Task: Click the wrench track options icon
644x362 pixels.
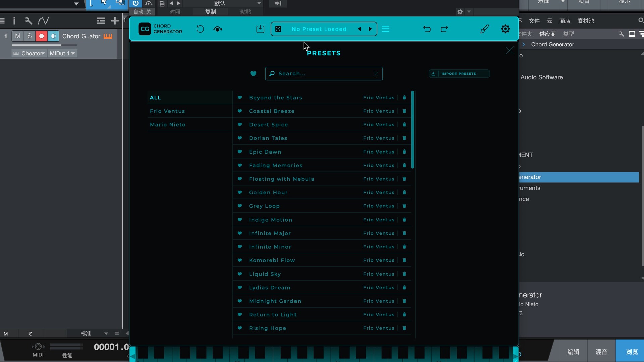Action: [28, 21]
